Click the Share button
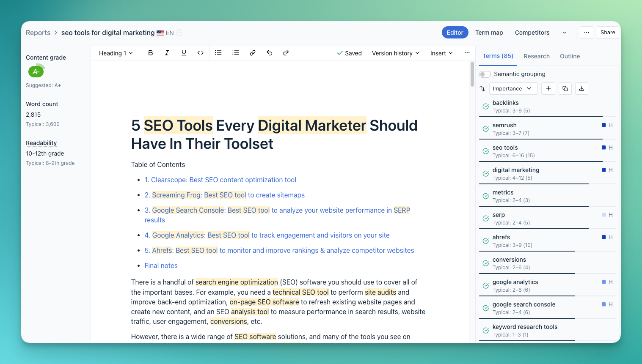The height and width of the screenshot is (364, 642). click(608, 33)
